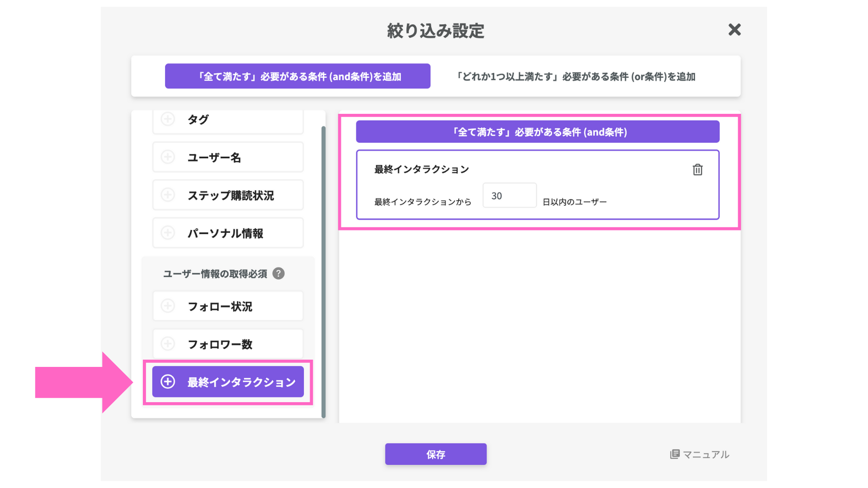Delete the 最終インタラクション condition with trash icon
Image resolution: width=868 pixels, height=488 pixels.
697,169
